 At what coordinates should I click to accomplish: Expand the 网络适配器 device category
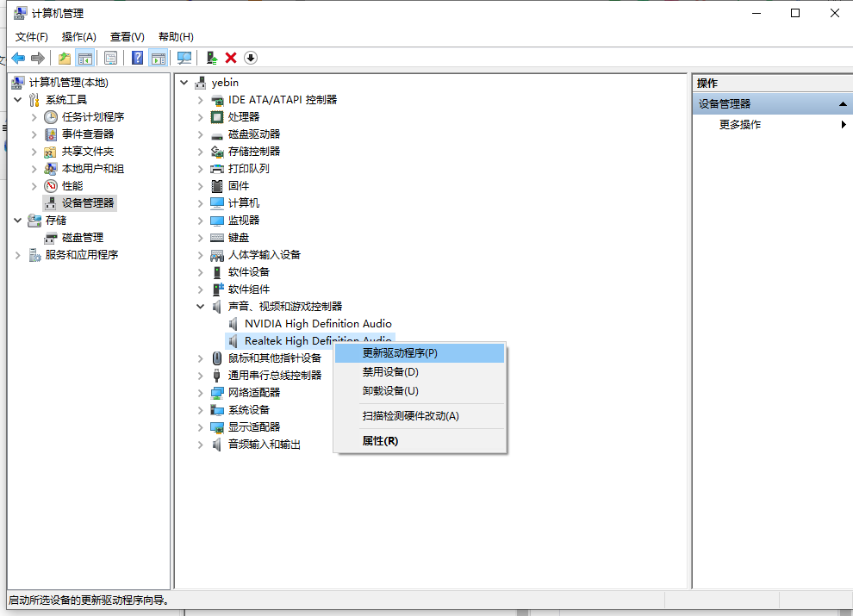coord(200,393)
